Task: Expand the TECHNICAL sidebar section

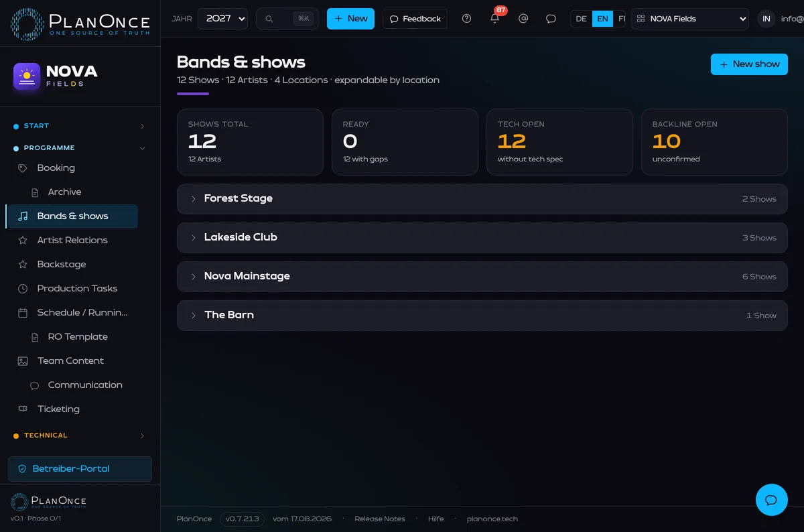Action: [x=80, y=436]
